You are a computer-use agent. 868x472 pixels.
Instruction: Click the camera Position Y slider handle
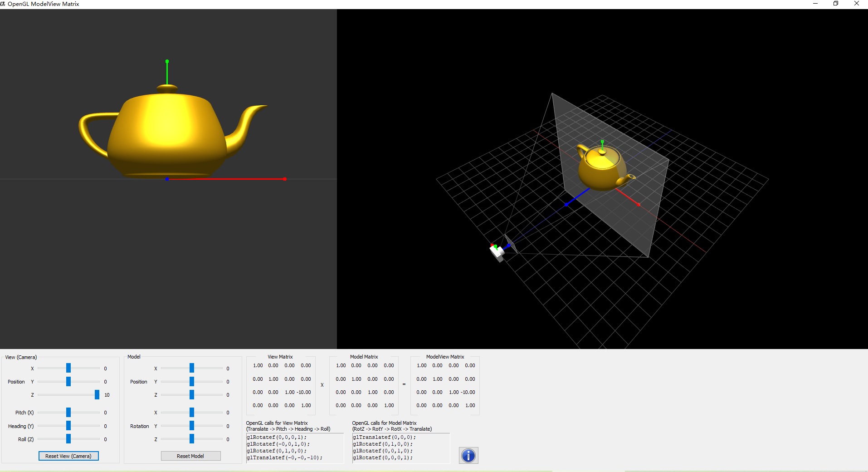[68, 381]
